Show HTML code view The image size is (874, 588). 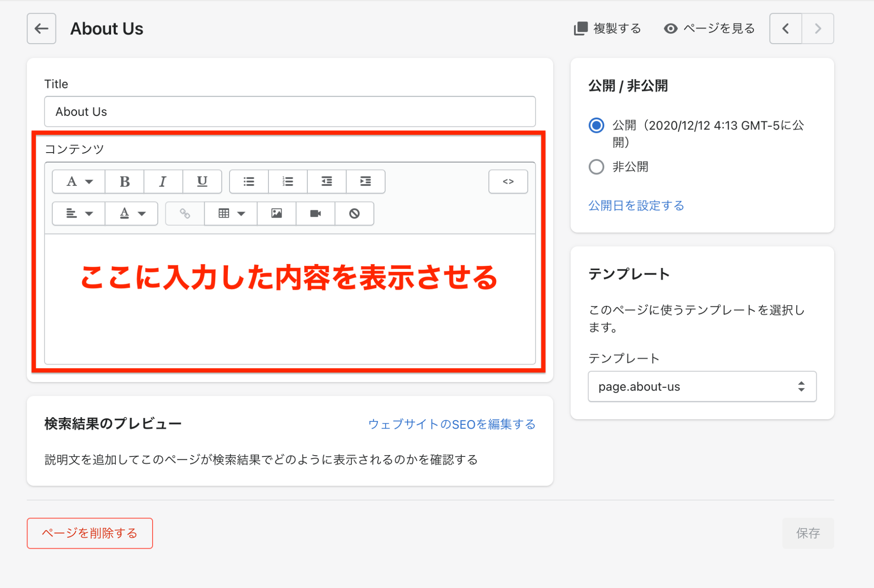[508, 181]
